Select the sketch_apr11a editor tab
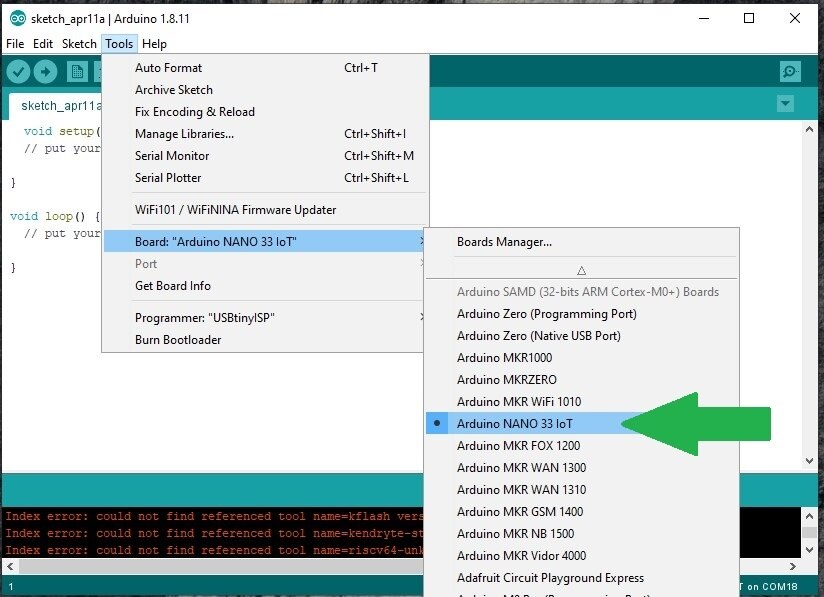This screenshot has height=597, width=824. [55, 106]
